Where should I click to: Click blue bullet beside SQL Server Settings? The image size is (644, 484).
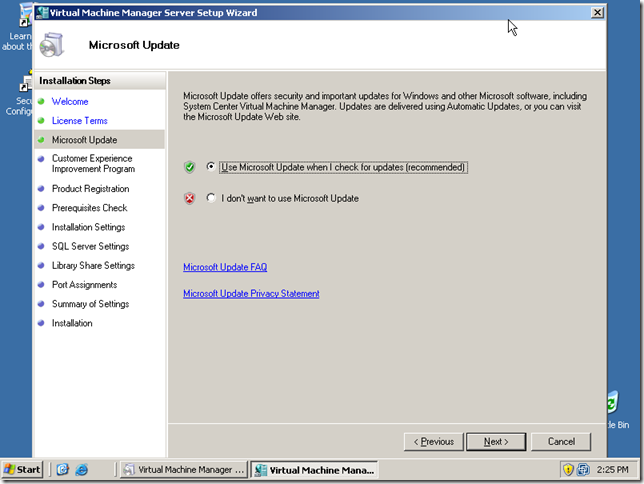[41, 247]
